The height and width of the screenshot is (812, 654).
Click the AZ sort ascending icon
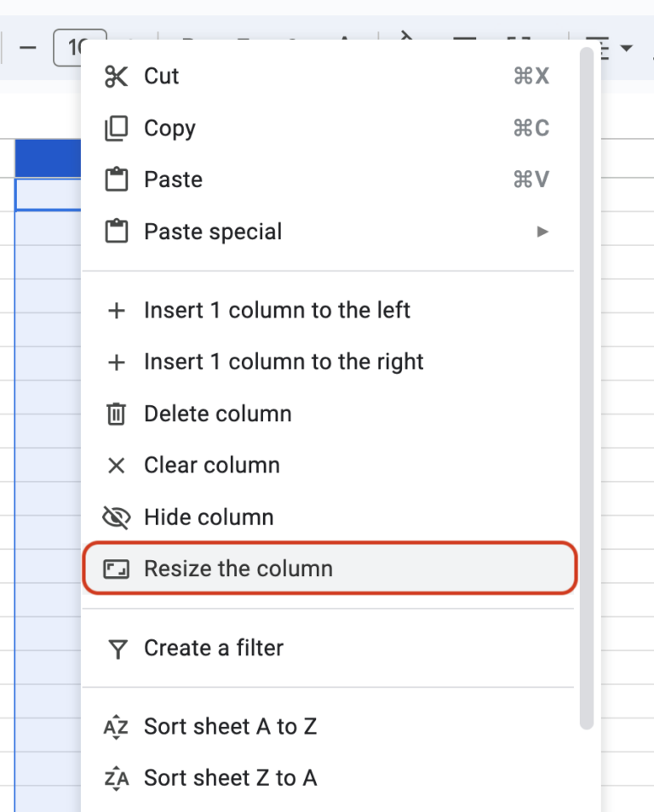pos(116,727)
